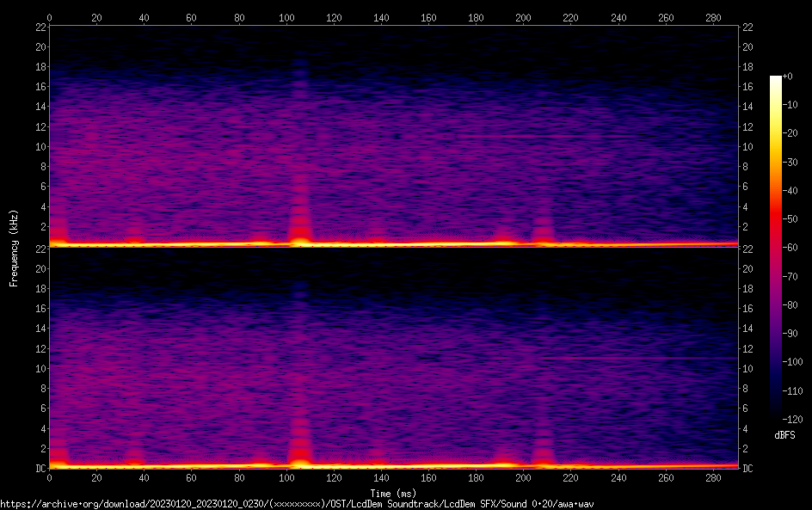Click the faint 11 kHz line in upper channel
812x510 pixels.
602,136
